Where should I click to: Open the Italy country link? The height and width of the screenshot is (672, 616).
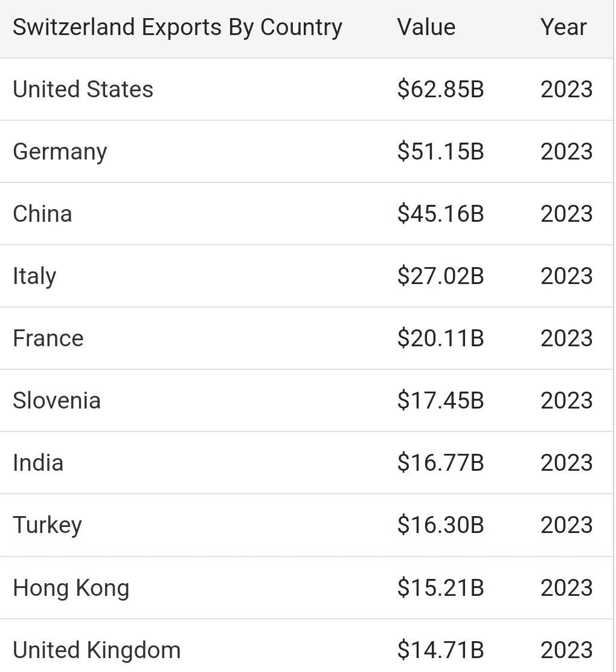[34, 276]
